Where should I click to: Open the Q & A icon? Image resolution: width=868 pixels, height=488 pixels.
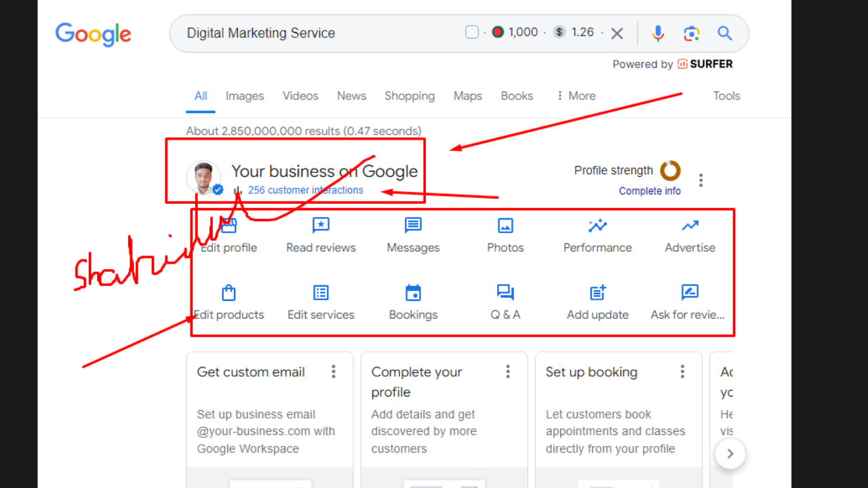[505, 292]
